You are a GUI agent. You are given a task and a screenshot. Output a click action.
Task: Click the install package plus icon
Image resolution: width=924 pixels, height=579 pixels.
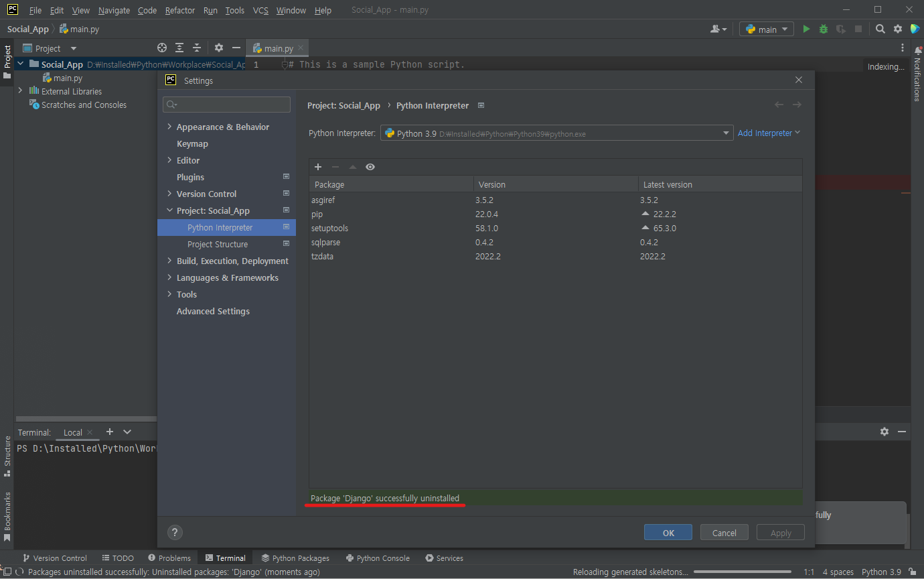tap(318, 167)
